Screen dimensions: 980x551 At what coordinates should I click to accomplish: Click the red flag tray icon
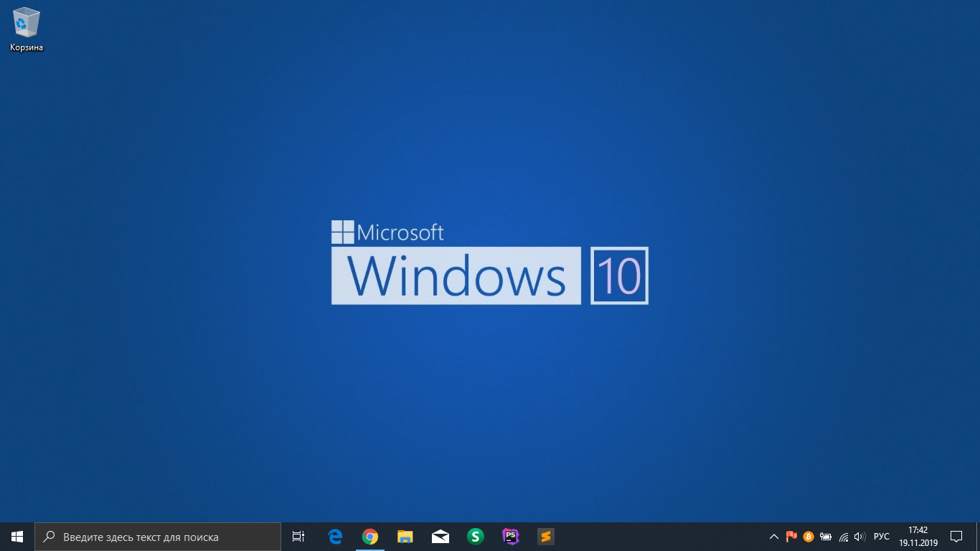(x=791, y=537)
